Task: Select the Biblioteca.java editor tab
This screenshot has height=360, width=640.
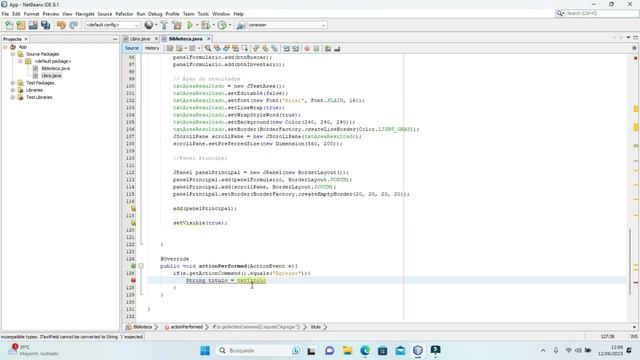Action: click(x=185, y=39)
